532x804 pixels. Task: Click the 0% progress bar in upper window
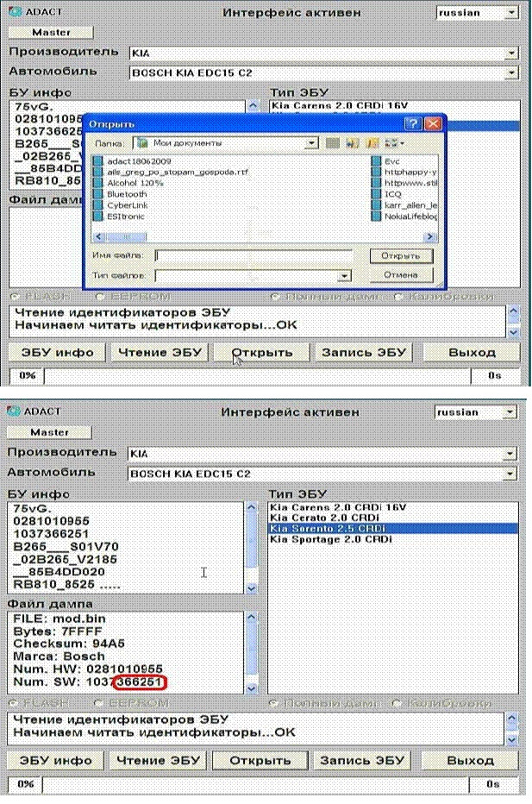click(x=257, y=376)
